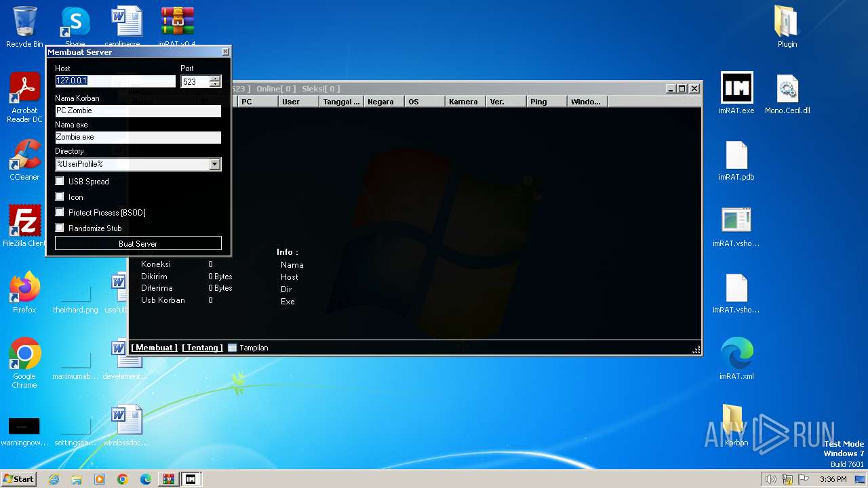Click the Nama exe field
Image resolution: width=868 pixels, height=488 pixels.
pyautogui.click(x=138, y=137)
